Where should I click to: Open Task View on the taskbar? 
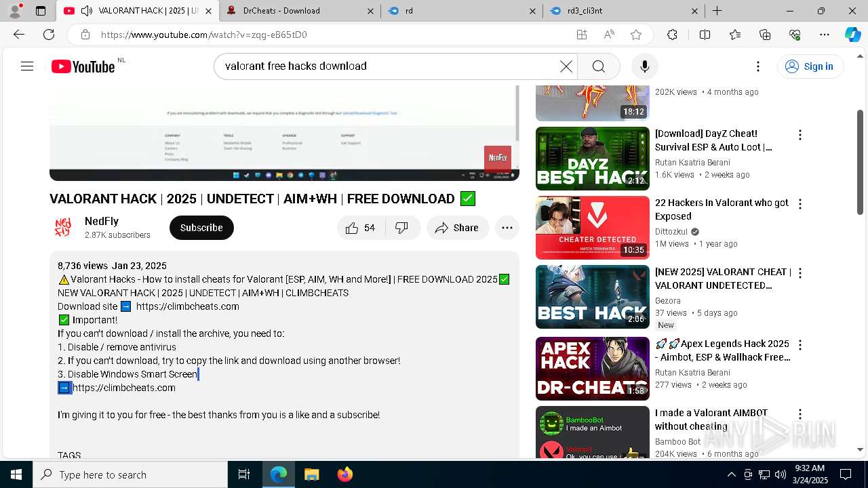244,474
